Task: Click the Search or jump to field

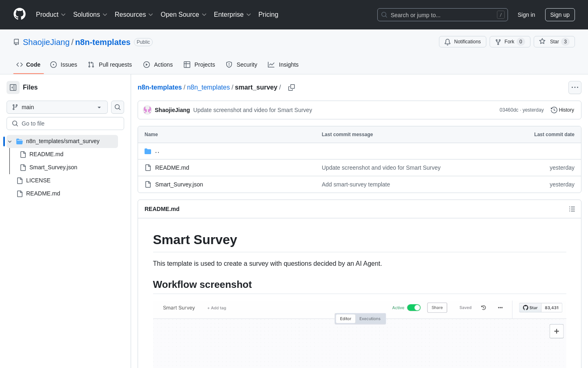Action: pyautogui.click(x=443, y=15)
